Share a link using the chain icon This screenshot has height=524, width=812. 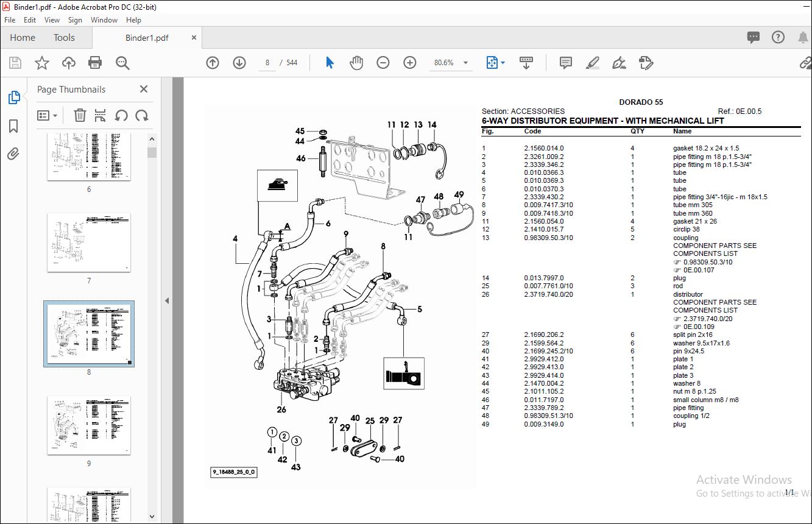tap(805, 63)
